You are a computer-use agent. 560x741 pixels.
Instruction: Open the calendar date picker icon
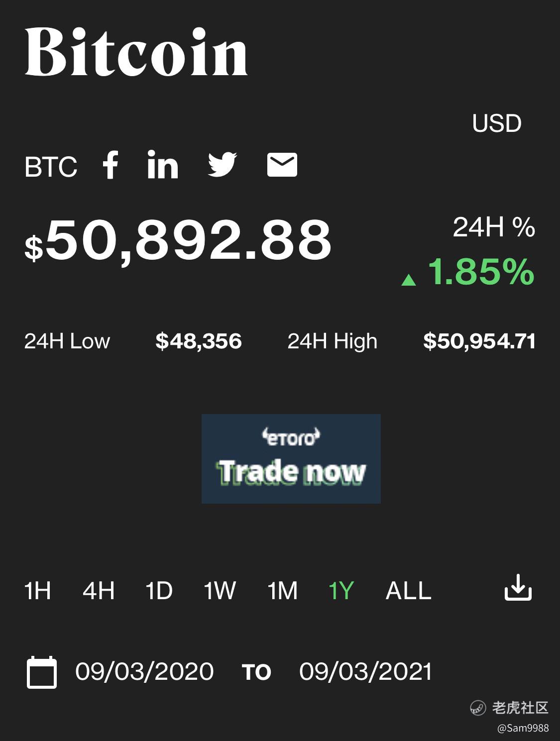(x=41, y=672)
